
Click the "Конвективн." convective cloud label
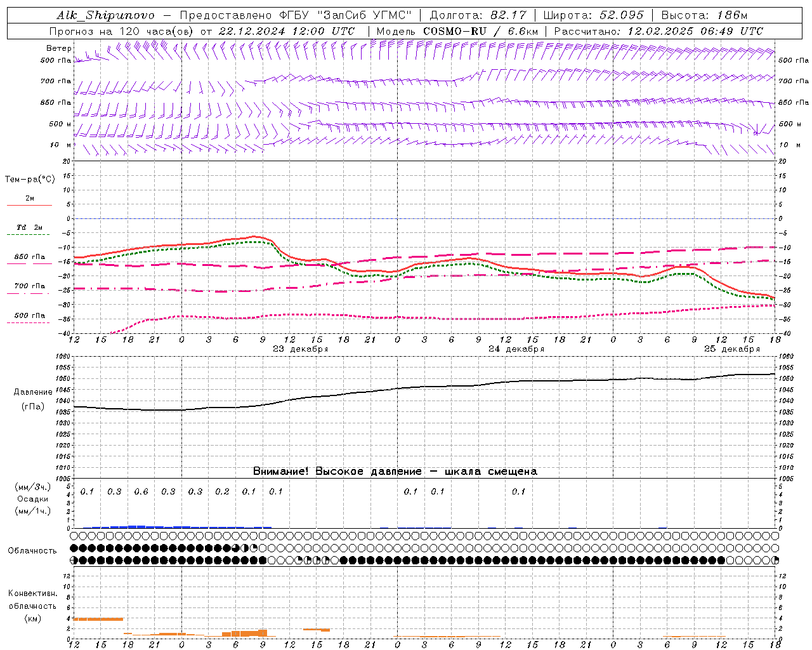click(x=32, y=594)
